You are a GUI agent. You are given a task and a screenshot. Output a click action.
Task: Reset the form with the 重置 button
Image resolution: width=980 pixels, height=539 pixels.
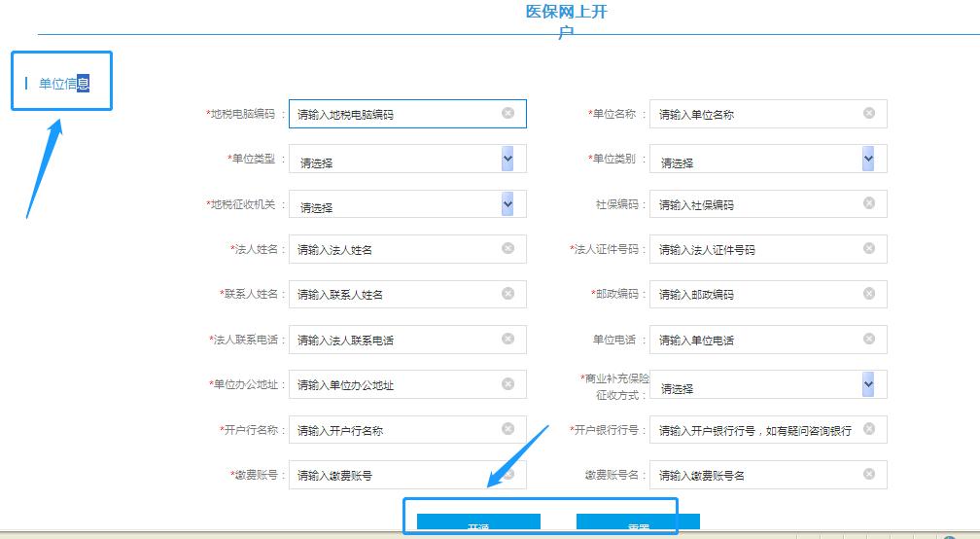(x=638, y=522)
